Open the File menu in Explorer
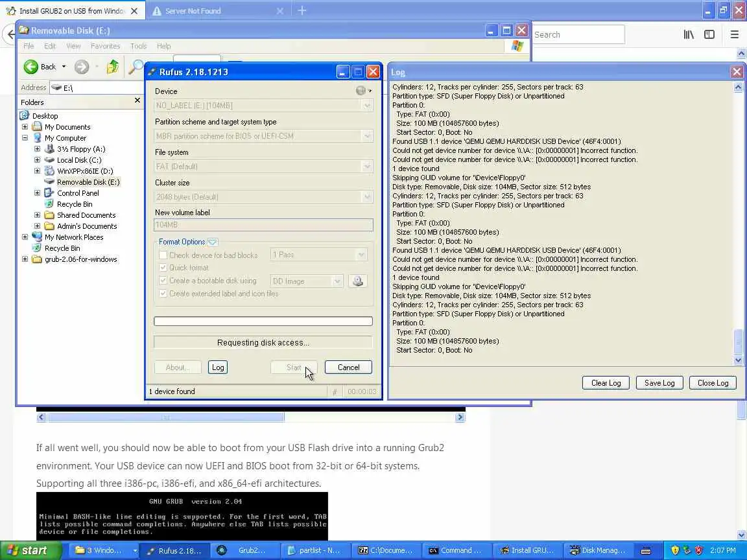Viewport: 747px width, 560px height. click(x=29, y=46)
